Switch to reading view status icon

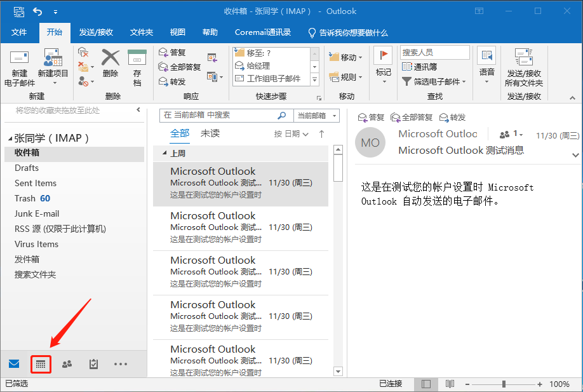coord(450,384)
